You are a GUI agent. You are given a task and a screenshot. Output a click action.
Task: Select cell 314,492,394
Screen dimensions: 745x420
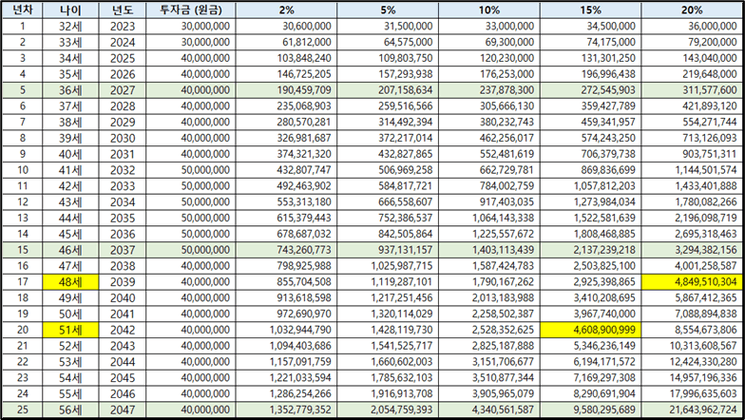tap(388, 122)
